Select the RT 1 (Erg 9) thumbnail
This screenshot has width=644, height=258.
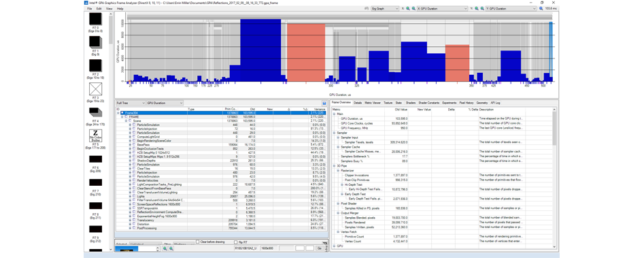(95, 42)
